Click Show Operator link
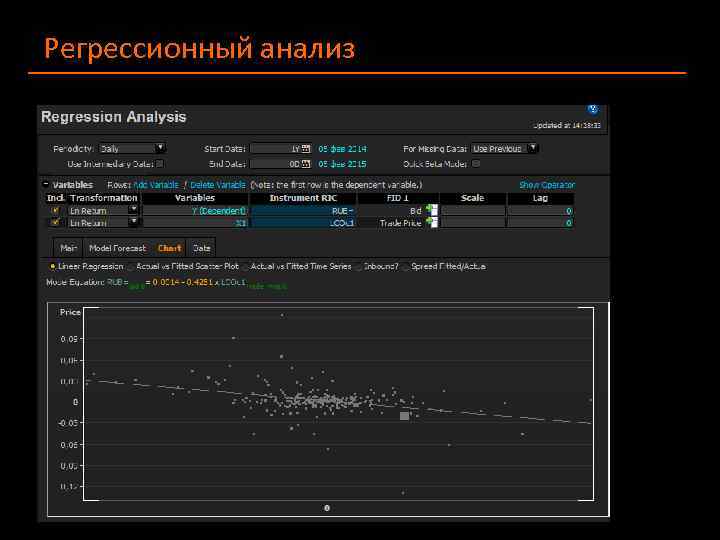Screen dimensions: 720x540 (x=547, y=185)
